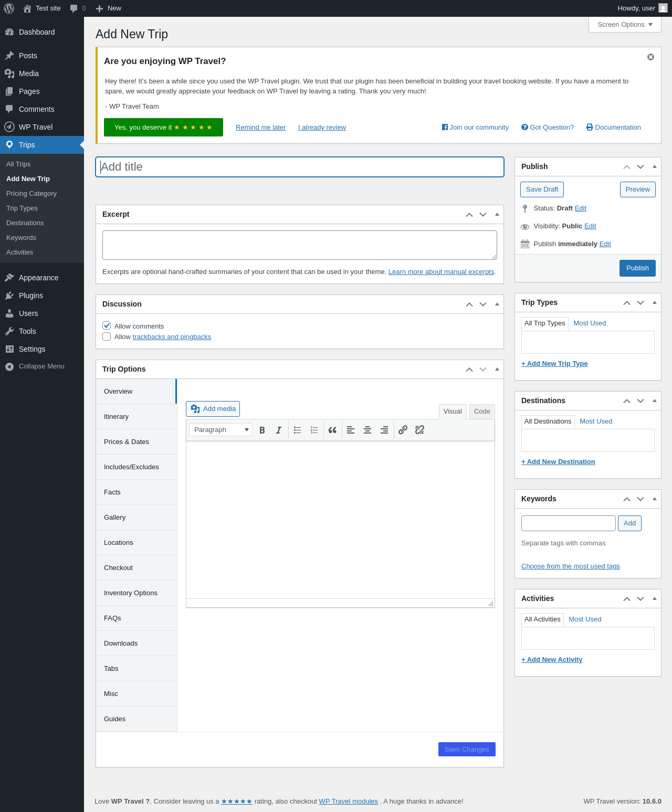Click the Remind me later link

click(260, 128)
